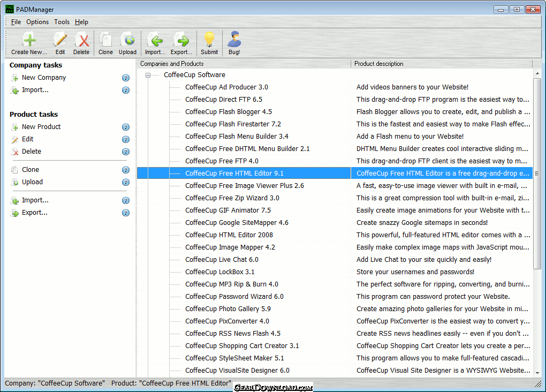Click New Company in Company tasks
Viewport: 546px width, 392px height.
pos(44,78)
